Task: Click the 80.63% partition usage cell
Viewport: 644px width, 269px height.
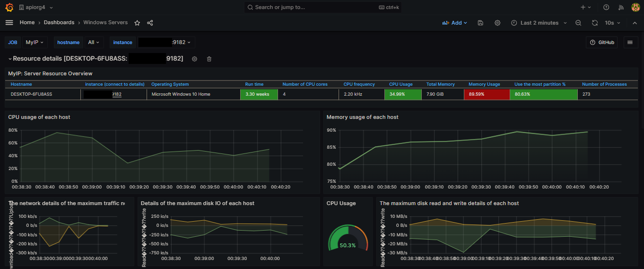Action: 544,94
